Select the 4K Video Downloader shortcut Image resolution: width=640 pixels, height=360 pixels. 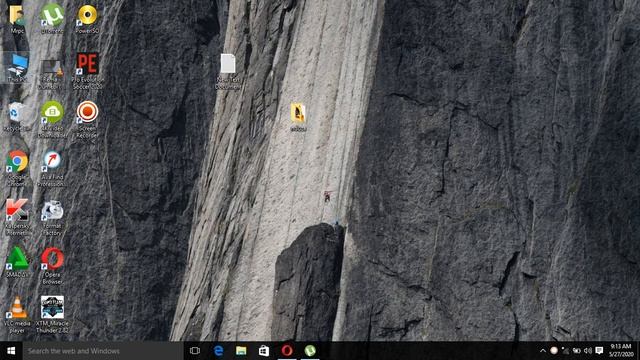tap(52, 119)
